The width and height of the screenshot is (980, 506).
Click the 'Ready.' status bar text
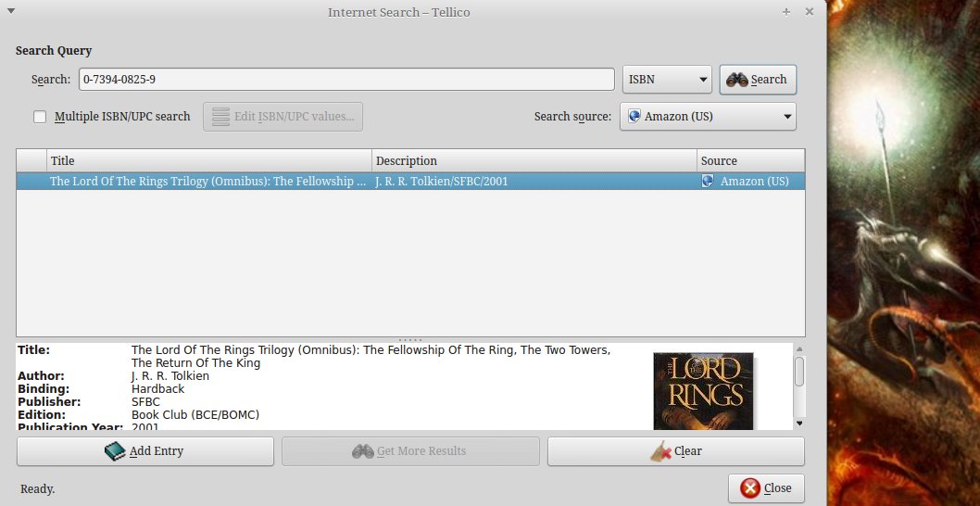37,489
